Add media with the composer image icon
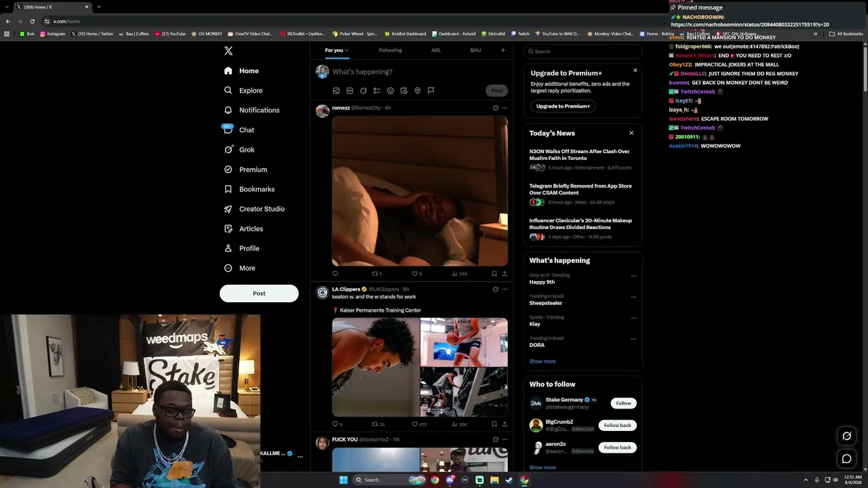 click(336, 91)
